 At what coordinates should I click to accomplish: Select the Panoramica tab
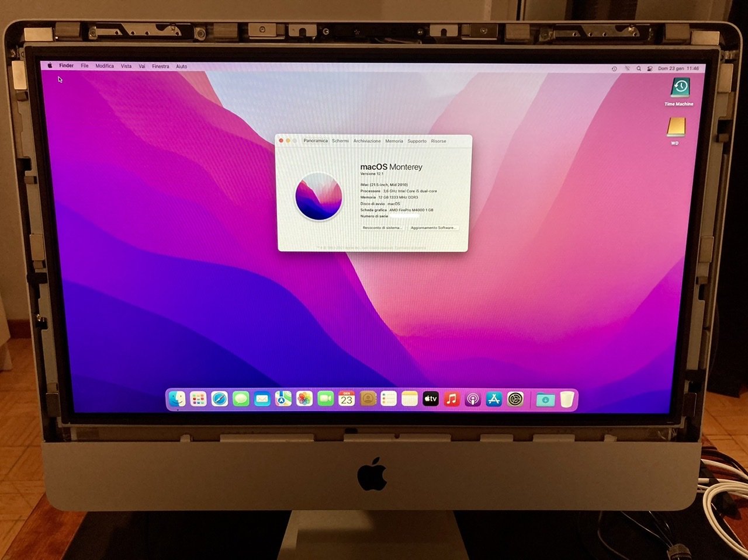[x=316, y=141]
